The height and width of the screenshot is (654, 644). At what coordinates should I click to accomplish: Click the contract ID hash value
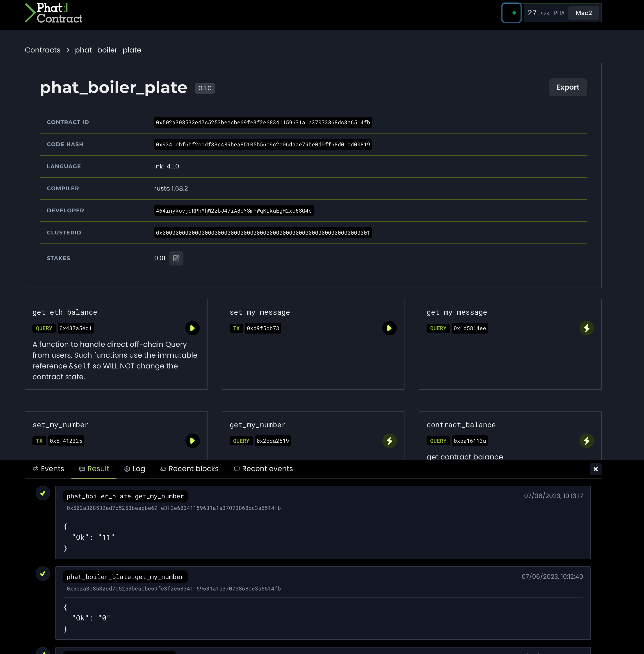tap(263, 122)
